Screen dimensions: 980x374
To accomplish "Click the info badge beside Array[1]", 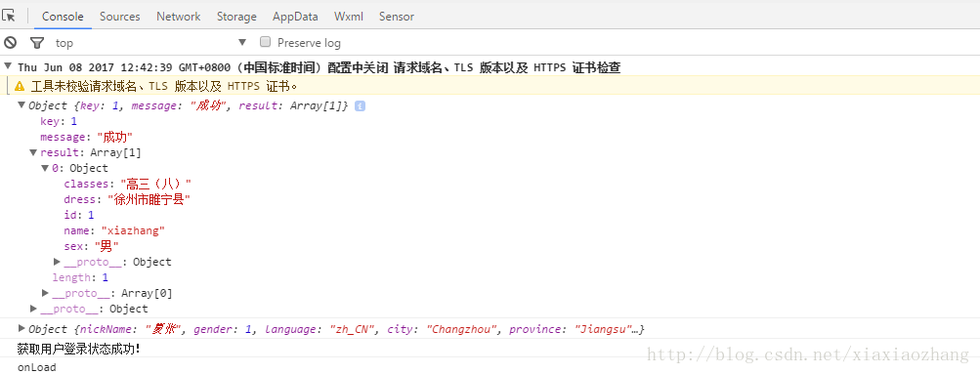I will pyautogui.click(x=360, y=106).
